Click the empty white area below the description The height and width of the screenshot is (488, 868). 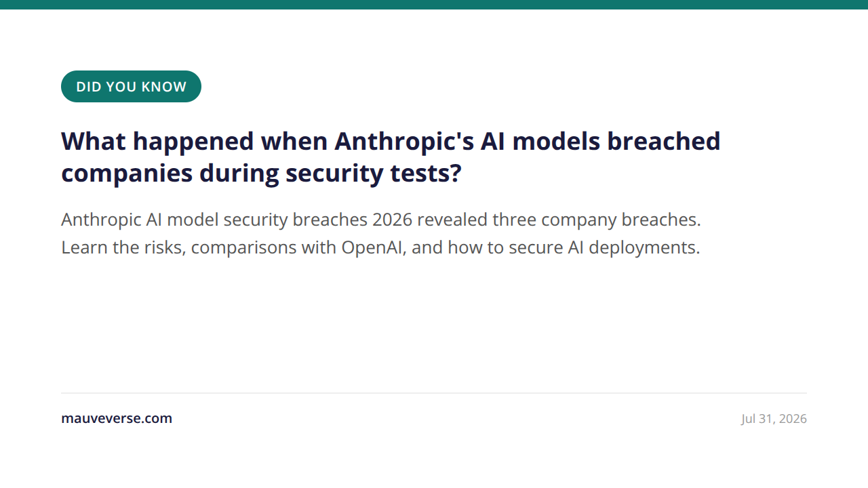point(434,325)
